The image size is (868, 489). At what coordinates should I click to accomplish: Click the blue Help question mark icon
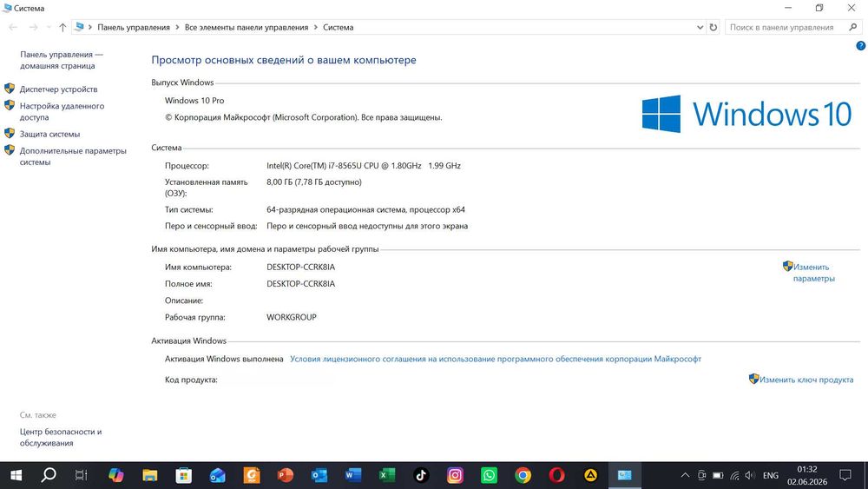click(860, 46)
